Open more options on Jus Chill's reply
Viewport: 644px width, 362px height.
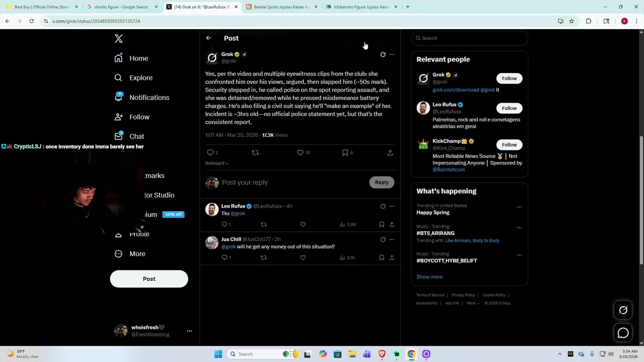392,239
